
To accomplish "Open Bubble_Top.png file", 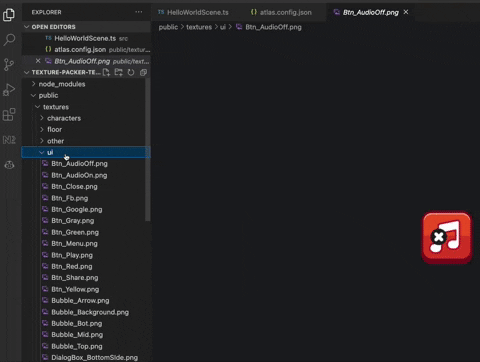I will (86, 346).
